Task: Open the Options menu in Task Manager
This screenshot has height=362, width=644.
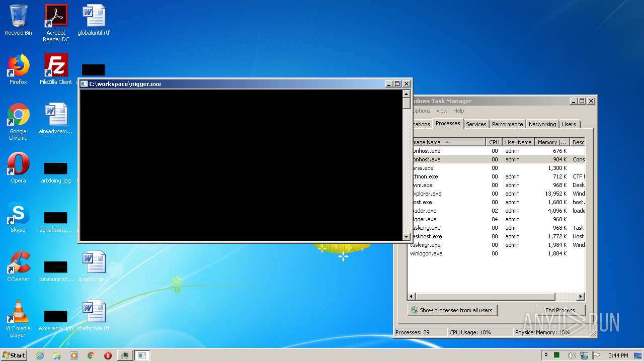Action: coord(422,111)
